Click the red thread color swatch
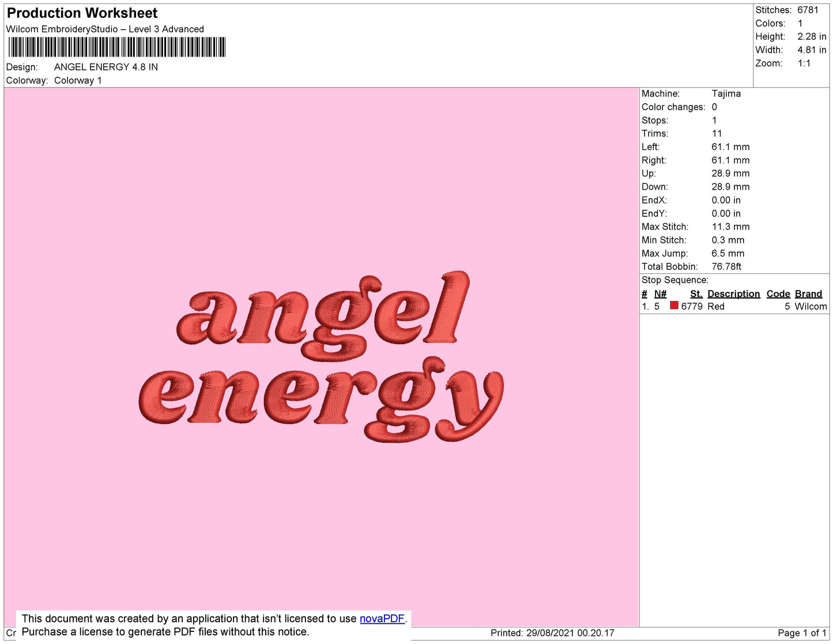The width and height of the screenshot is (833, 644). tap(674, 306)
